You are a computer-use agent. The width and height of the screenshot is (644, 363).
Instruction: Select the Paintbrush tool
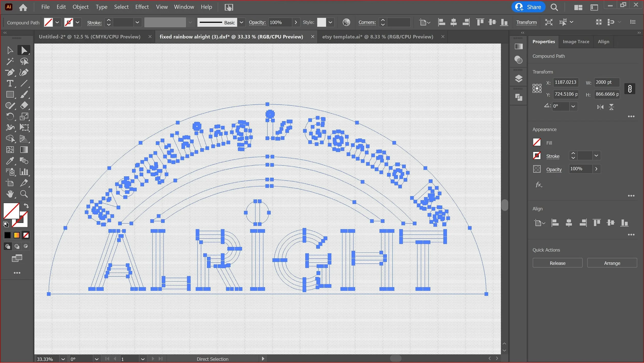pos(24,95)
